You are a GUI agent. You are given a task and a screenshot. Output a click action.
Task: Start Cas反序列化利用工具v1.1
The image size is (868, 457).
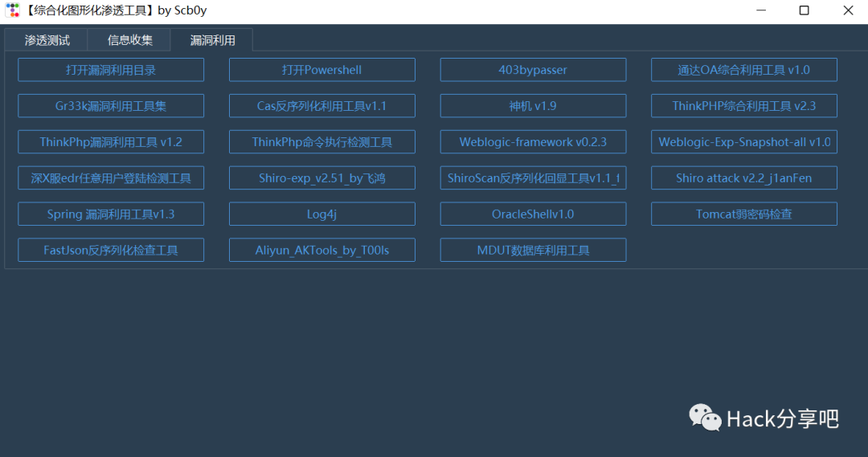pos(322,106)
